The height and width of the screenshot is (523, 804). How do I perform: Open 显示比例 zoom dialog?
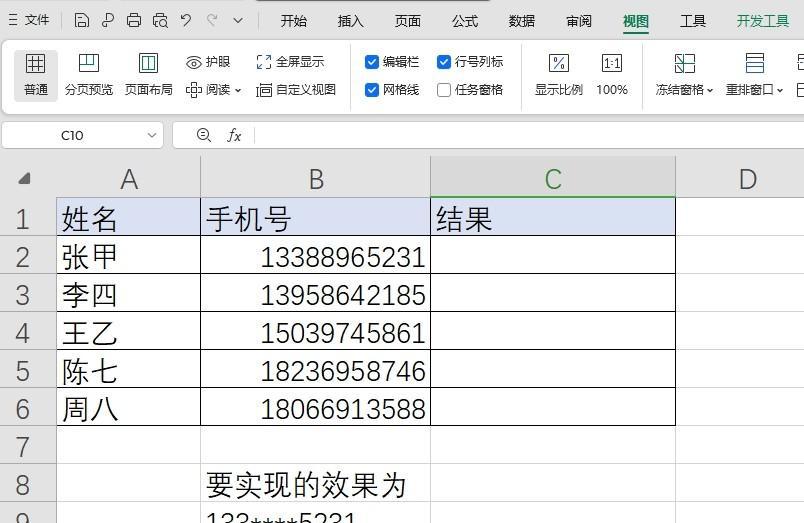pos(558,75)
